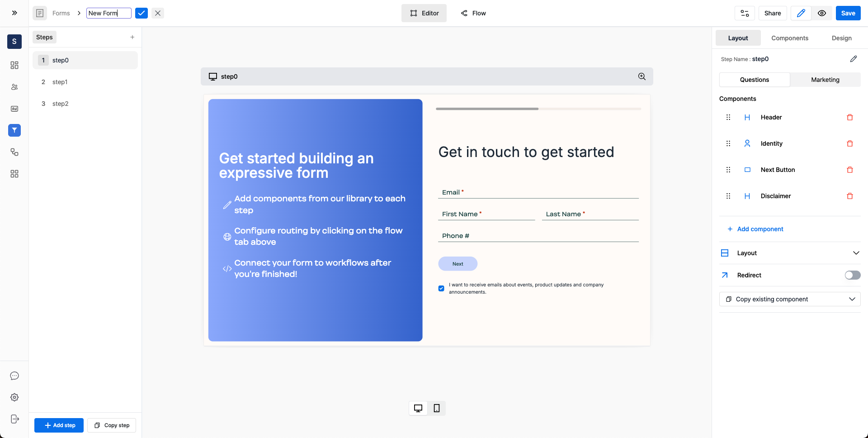This screenshot has width=868, height=438.
Task: Open the Copy existing component dropdown
Action: [x=790, y=299]
